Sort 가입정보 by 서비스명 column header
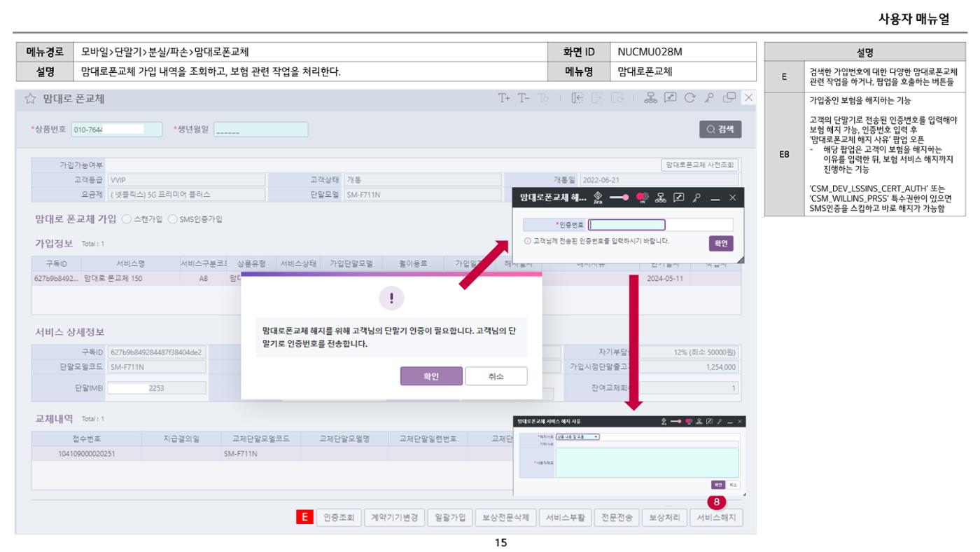The height and width of the screenshot is (552, 980). [131, 263]
